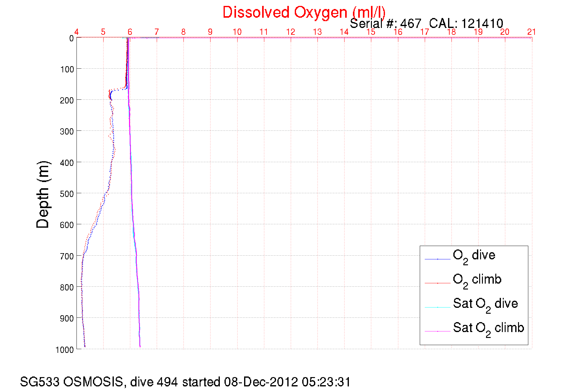Click the 'Dissolved Oxygen (ml/l)' chart title

click(304, 13)
